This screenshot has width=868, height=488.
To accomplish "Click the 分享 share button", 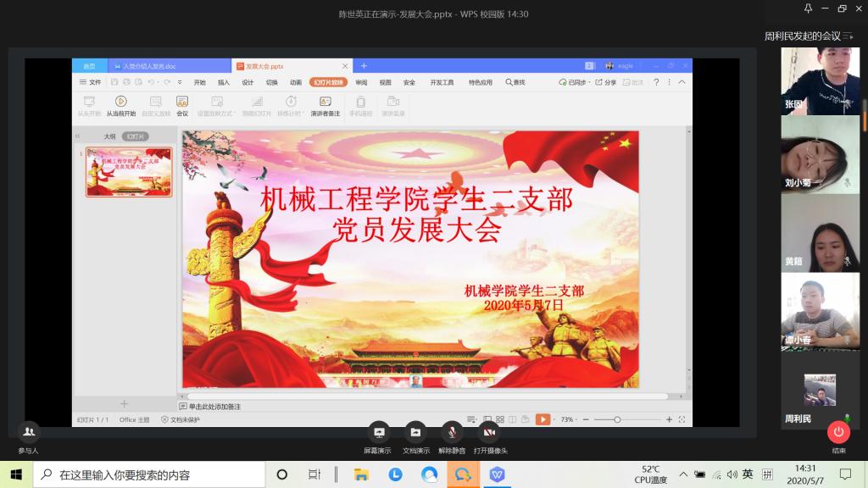I will coord(606,82).
